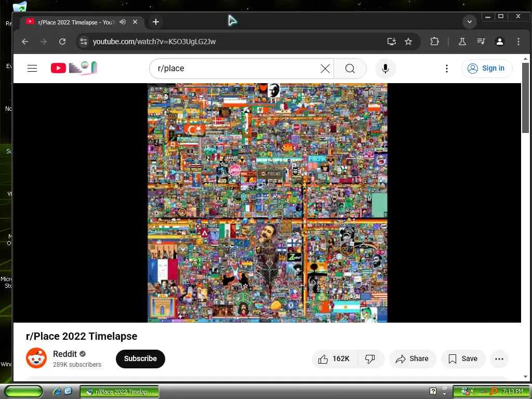Go back in browser history
The image size is (532, 399).
coord(25,42)
